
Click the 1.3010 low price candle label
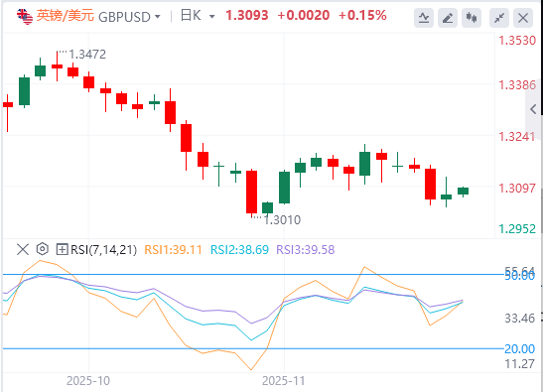282,220
